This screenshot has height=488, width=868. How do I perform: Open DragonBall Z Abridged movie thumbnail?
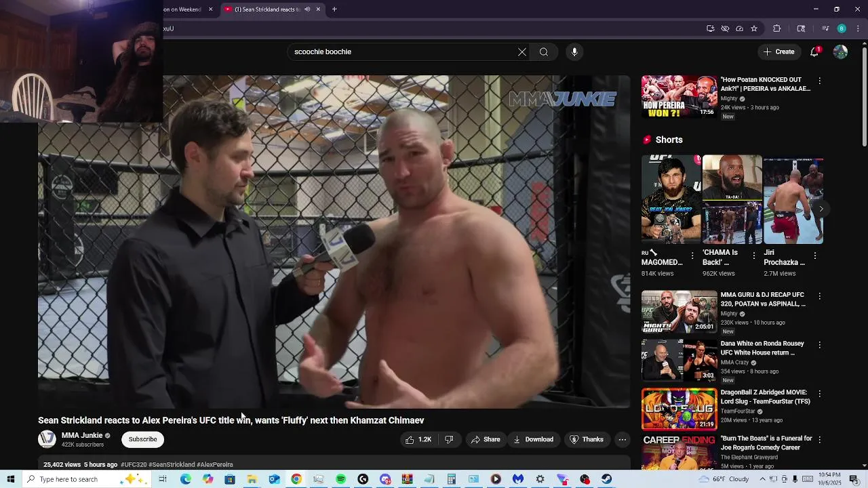[x=679, y=409]
